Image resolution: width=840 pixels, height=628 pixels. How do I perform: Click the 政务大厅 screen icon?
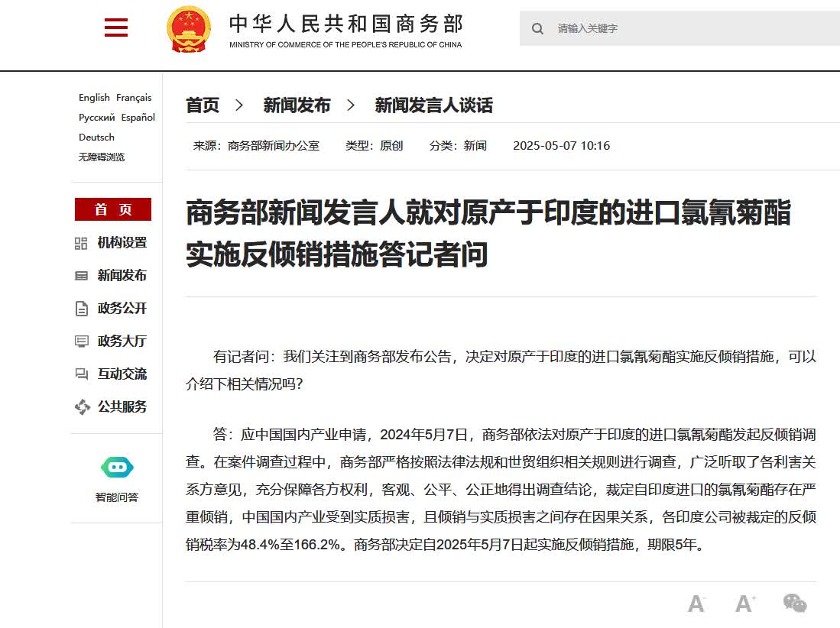pyautogui.click(x=82, y=341)
